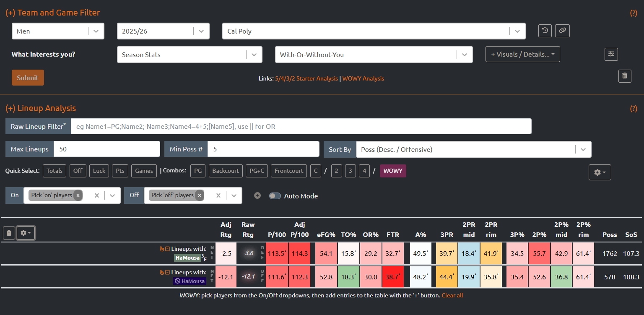Image resolution: width=644 pixels, height=315 pixels.
Task: Click the filter history icon
Action: 545,31
